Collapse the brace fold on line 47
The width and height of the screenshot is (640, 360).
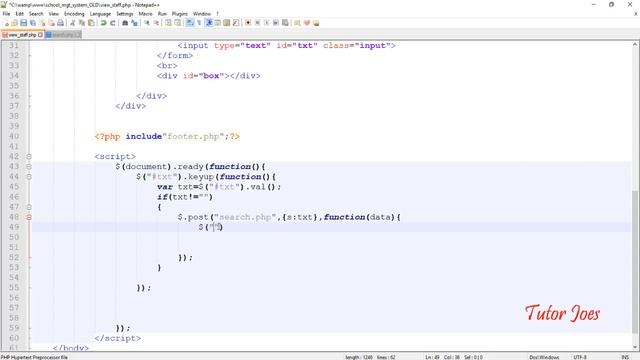click(x=29, y=207)
